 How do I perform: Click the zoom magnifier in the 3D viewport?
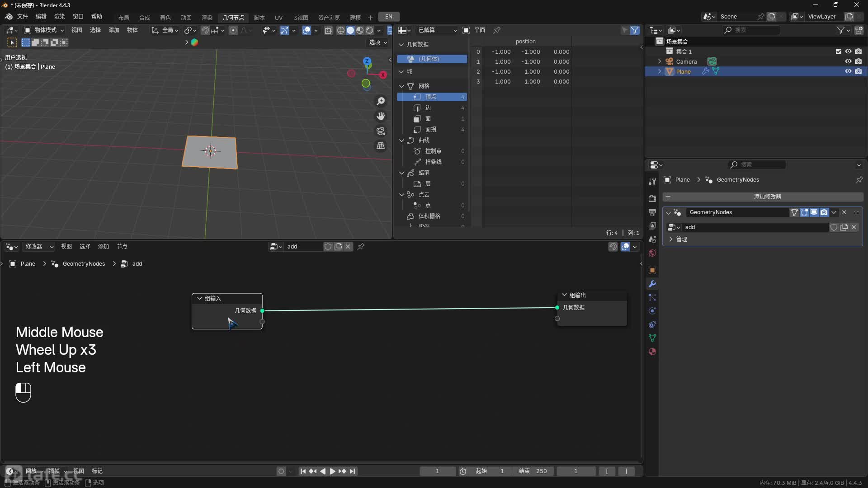[381, 101]
